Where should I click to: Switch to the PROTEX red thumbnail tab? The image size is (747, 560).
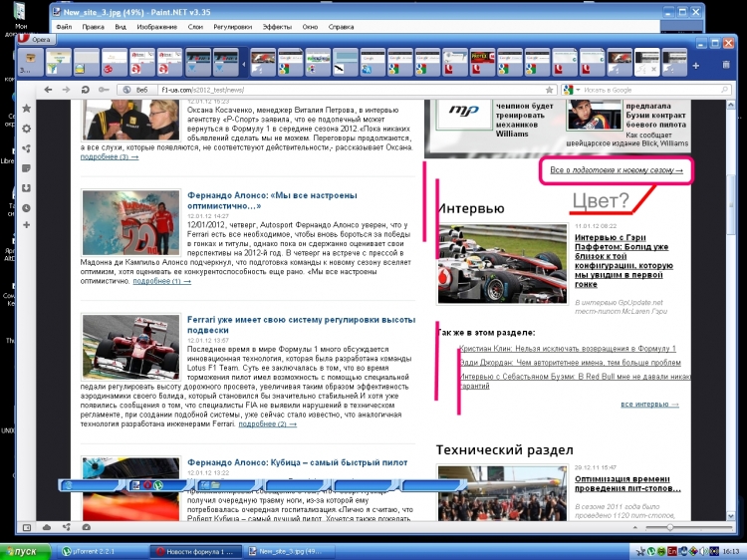[x=482, y=62]
